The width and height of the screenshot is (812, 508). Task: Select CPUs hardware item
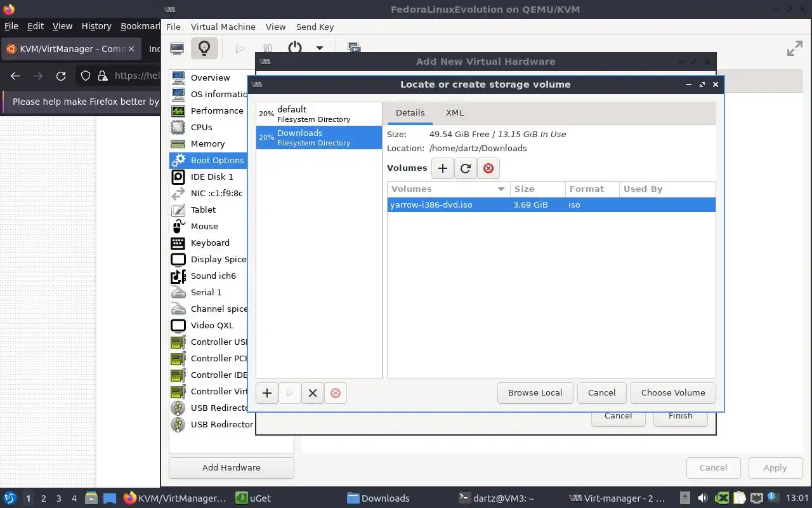tap(209, 127)
